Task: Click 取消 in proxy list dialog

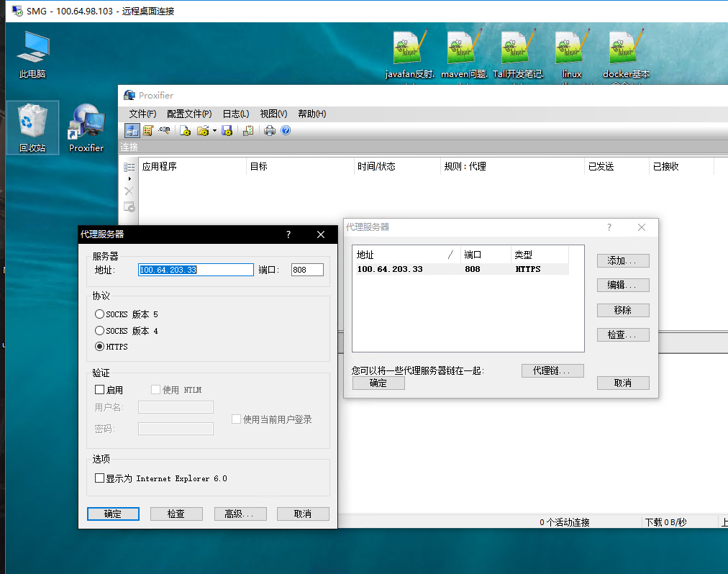Action: (623, 383)
